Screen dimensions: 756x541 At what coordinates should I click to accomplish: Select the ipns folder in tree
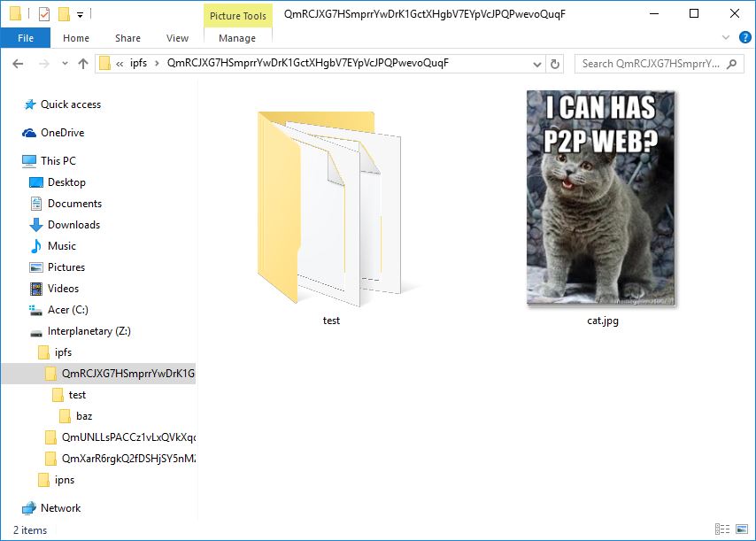coord(57,480)
